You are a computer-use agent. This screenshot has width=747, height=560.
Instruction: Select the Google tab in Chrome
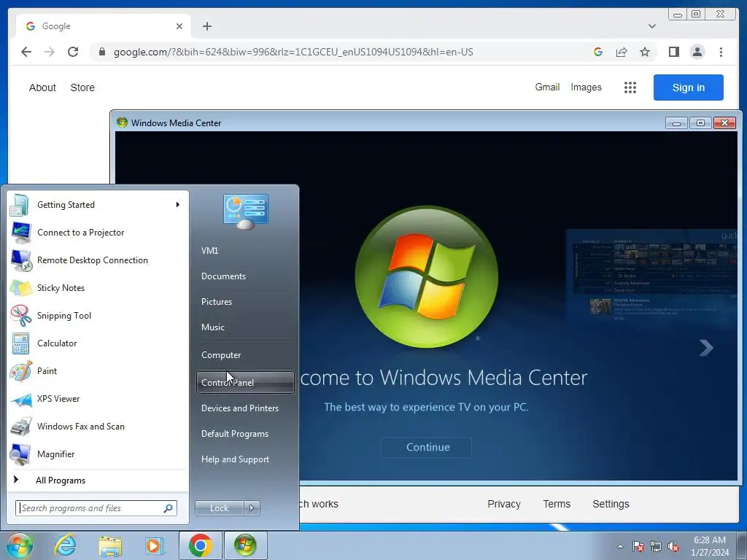[104, 26]
